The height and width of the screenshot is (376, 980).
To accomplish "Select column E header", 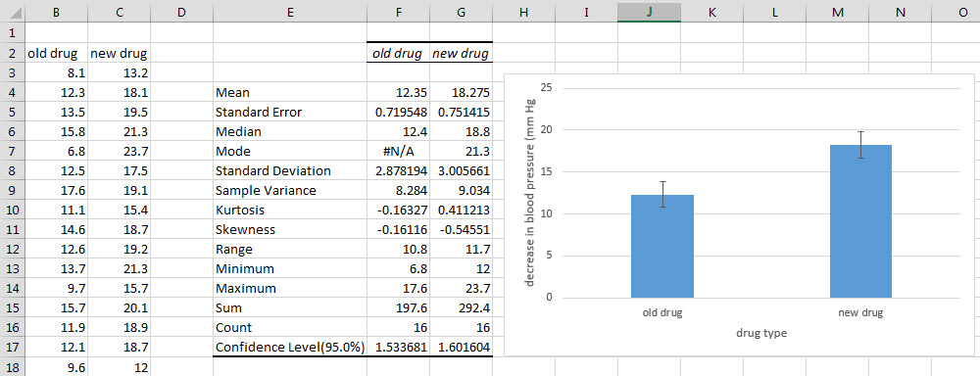I will click(x=290, y=11).
